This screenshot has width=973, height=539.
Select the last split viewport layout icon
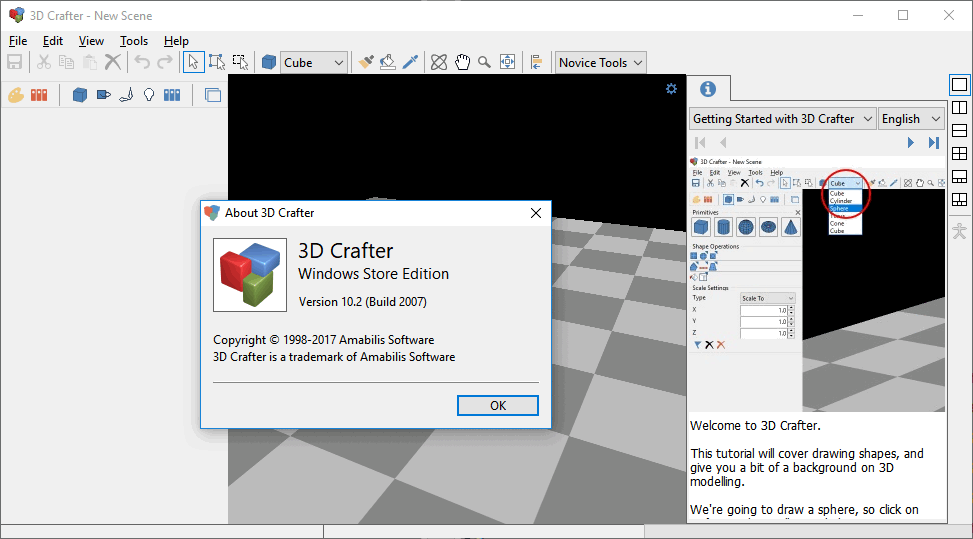coord(959,199)
